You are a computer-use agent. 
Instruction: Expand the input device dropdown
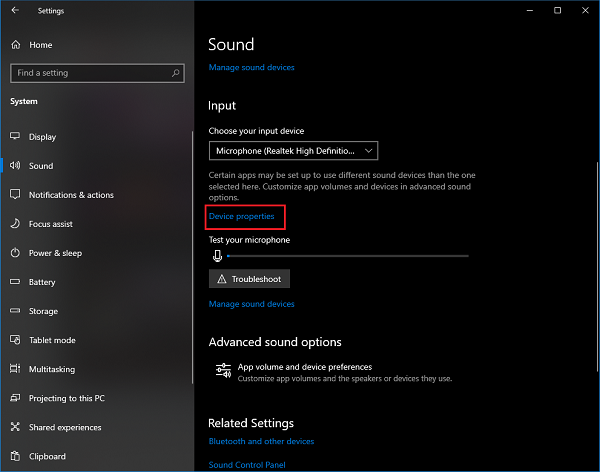[x=293, y=151]
